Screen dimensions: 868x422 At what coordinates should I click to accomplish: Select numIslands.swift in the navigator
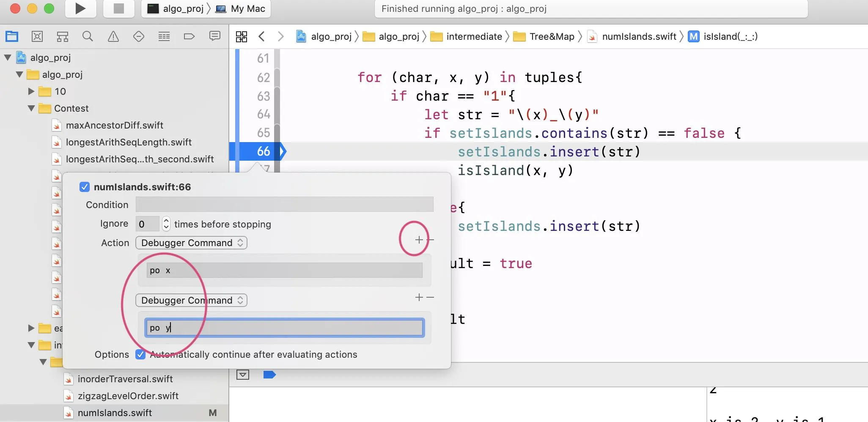115,413
